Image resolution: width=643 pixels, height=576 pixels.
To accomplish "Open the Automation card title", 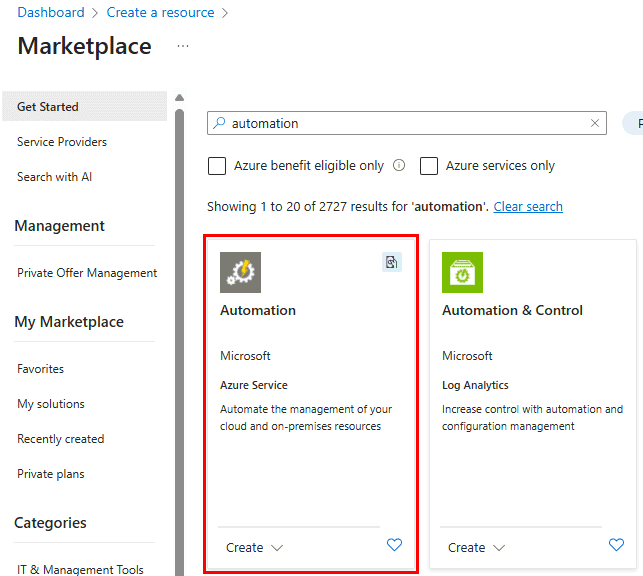I will click(x=258, y=310).
